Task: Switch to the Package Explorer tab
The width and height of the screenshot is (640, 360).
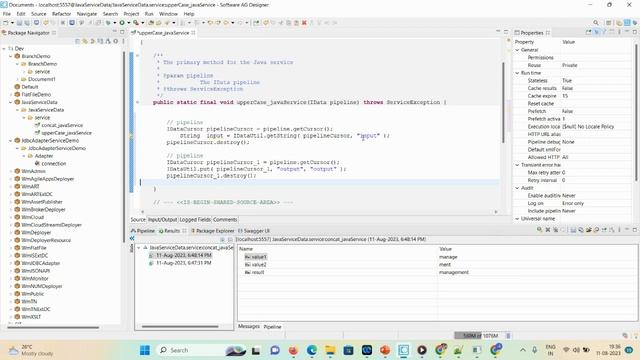Action: (212, 231)
